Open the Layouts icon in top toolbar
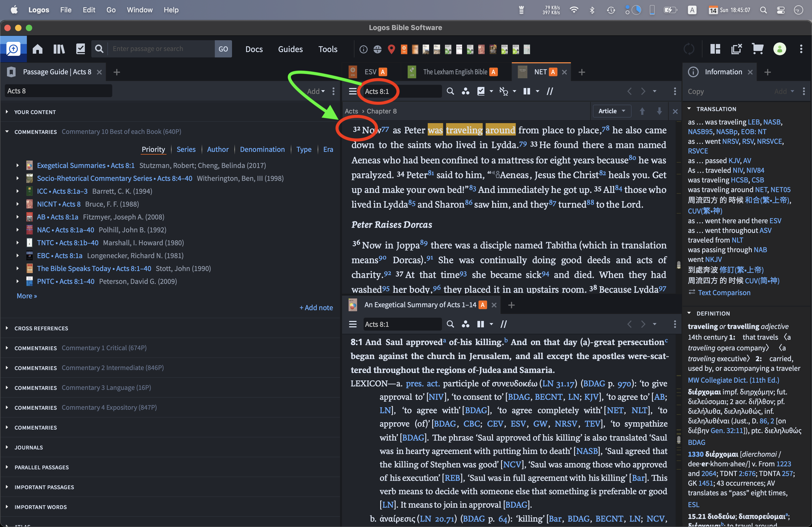This screenshot has width=812, height=527. [x=715, y=49]
